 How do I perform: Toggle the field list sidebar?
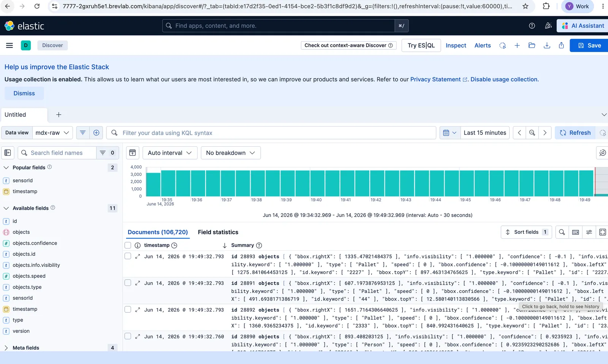[x=8, y=153]
